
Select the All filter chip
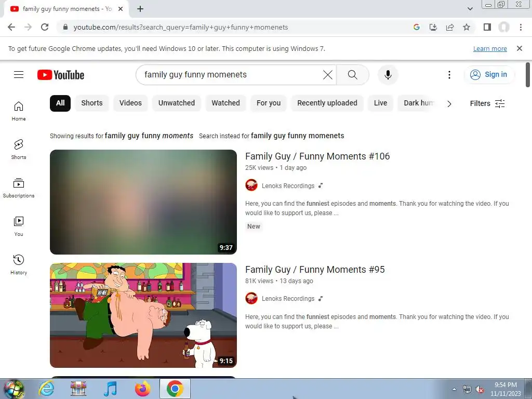pyautogui.click(x=60, y=103)
